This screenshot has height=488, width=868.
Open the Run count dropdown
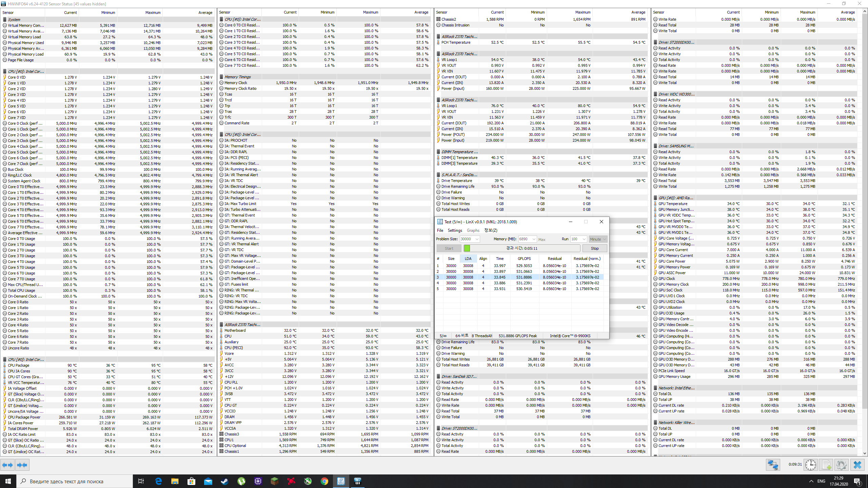click(584, 239)
